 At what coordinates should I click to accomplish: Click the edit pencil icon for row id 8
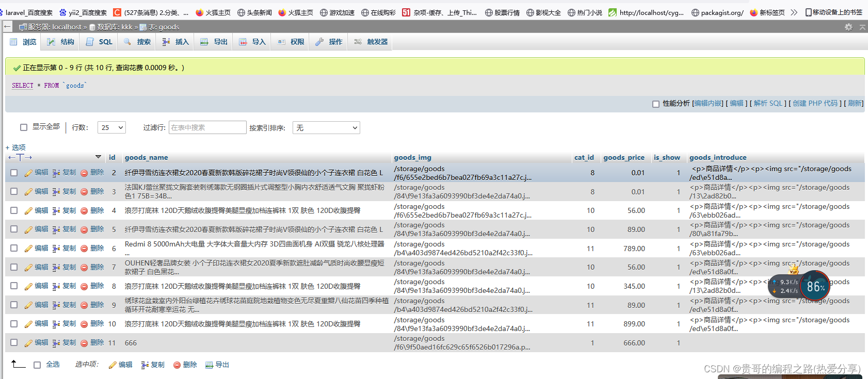[x=28, y=286]
